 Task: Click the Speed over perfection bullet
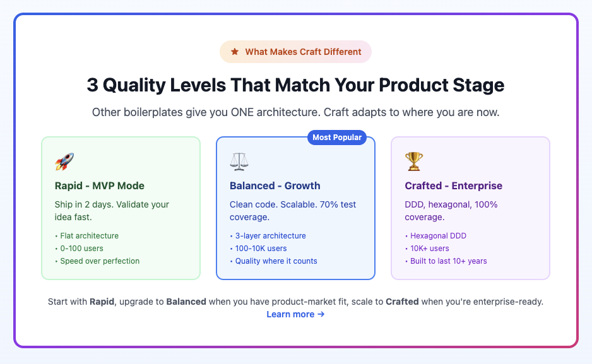click(97, 261)
